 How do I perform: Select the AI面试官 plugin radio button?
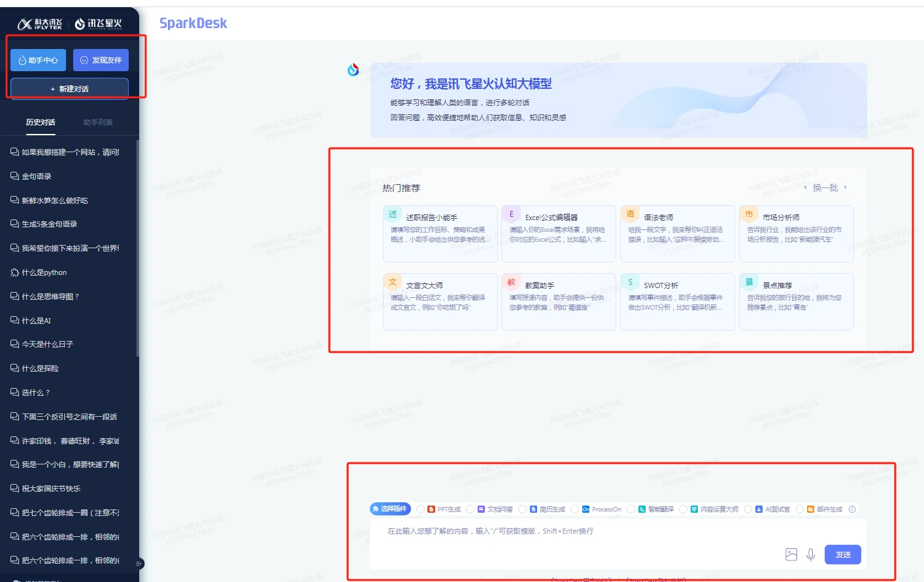pyautogui.click(x=748, y=509)
